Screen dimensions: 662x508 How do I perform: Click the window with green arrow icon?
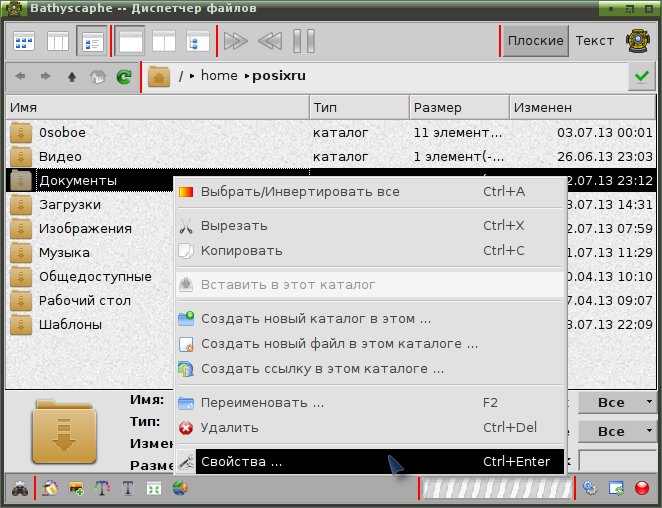(x=616, y=489)
